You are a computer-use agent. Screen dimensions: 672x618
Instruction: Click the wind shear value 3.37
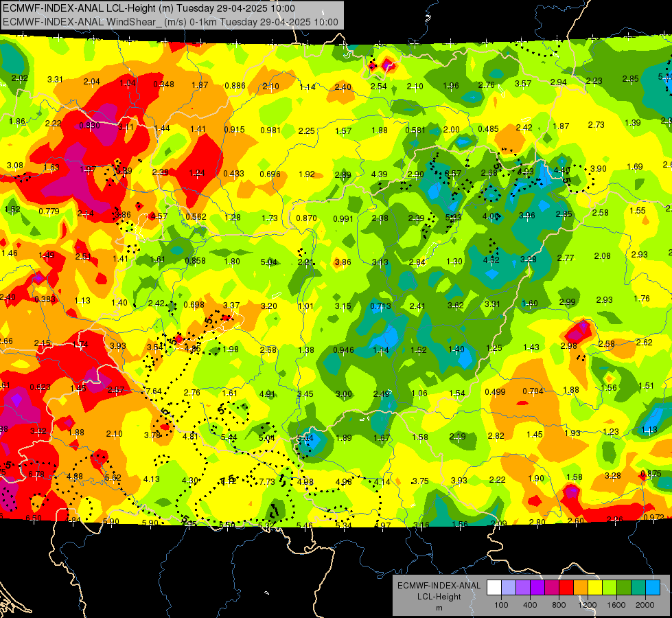tap(231, 305)
